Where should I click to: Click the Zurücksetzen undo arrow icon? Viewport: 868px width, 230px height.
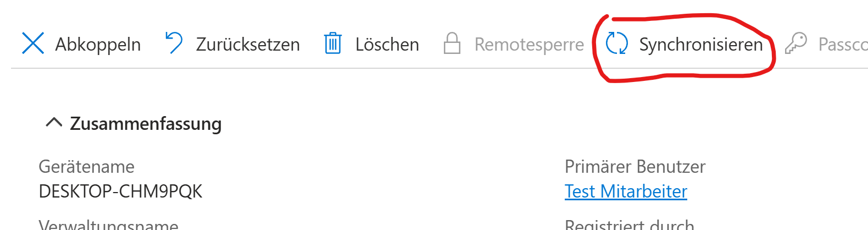coord(174,43)
